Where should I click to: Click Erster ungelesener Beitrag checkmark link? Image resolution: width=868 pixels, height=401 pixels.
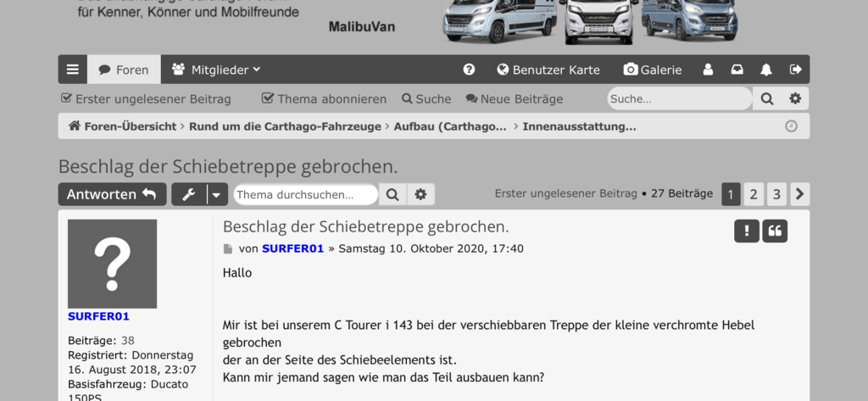pos(146,99)
